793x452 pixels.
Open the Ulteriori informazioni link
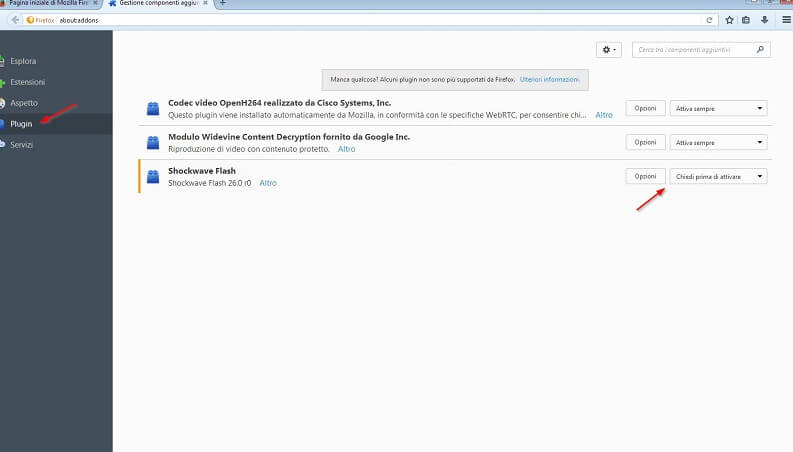click(x=549, y=79)
